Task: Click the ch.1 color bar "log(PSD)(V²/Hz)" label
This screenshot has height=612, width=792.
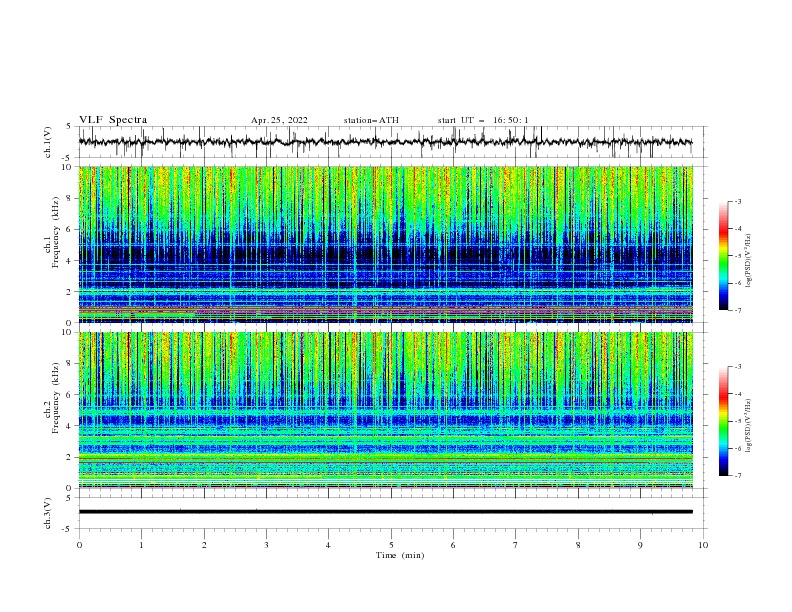Action: pyautogui.click(x=749, y=261)
